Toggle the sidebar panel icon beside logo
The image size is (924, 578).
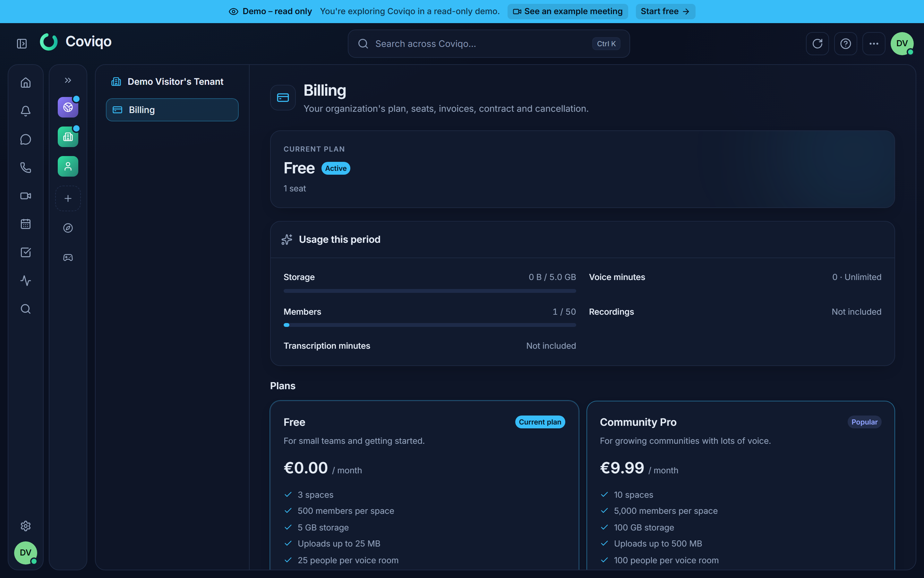[22, 44]
